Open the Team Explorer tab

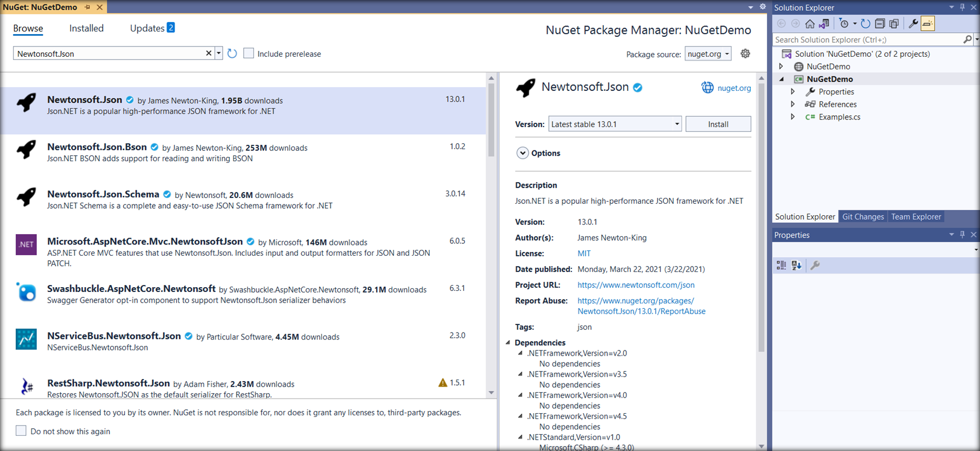point(916,216)
